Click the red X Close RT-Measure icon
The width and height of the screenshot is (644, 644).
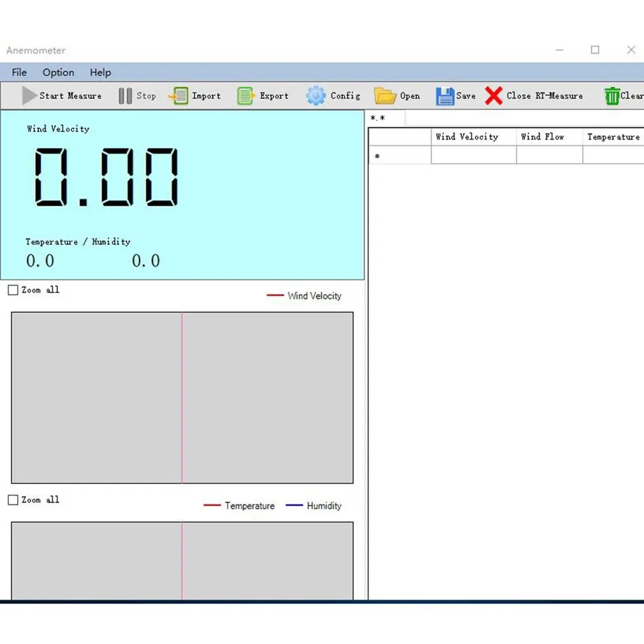coord(494,96)
